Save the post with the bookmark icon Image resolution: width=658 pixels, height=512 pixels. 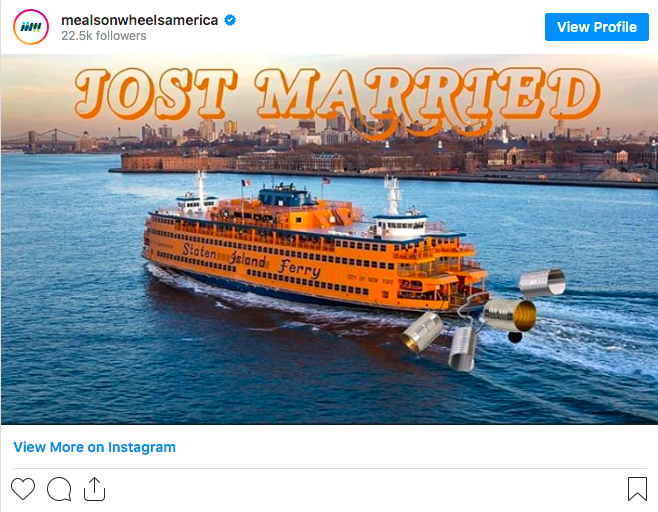point(637,489)
